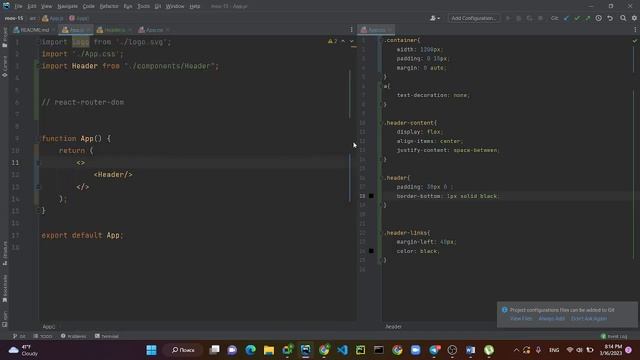
Task: Click the export default App line
Action: coord(82,236)
